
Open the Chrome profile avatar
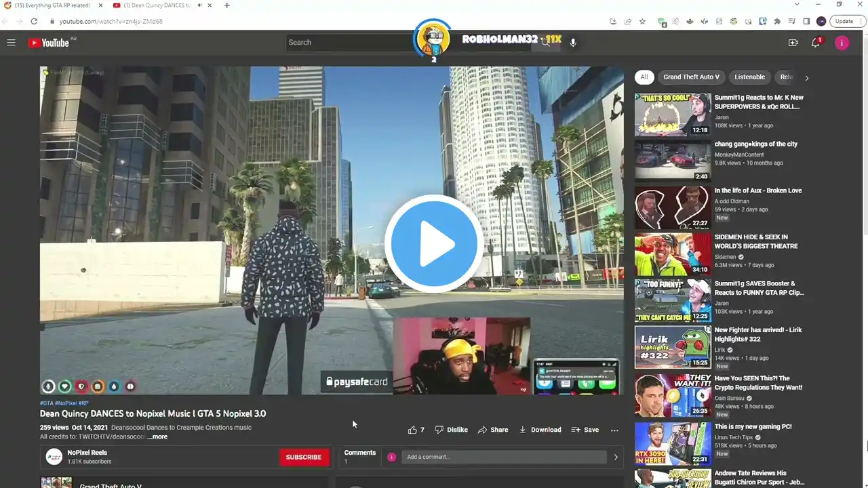(x=821, y=21)
